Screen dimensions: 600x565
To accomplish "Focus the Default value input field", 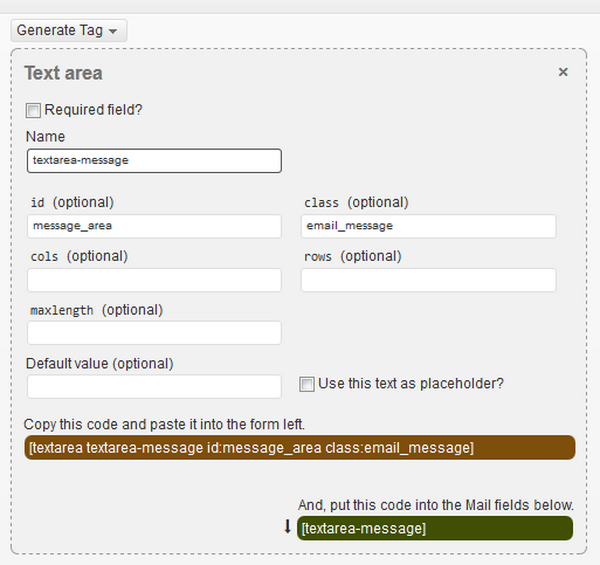I will click(x=154, y=386).
